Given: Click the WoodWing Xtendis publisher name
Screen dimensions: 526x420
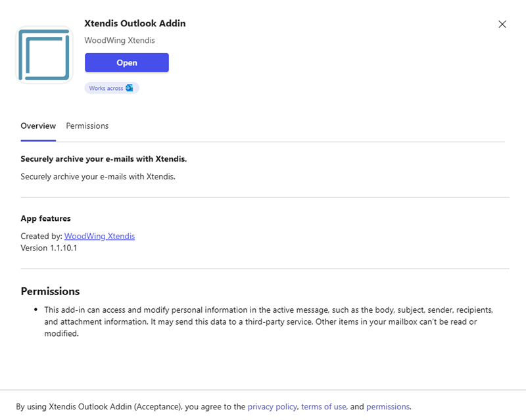Looking at the screenshot, I should coord(119,40).
